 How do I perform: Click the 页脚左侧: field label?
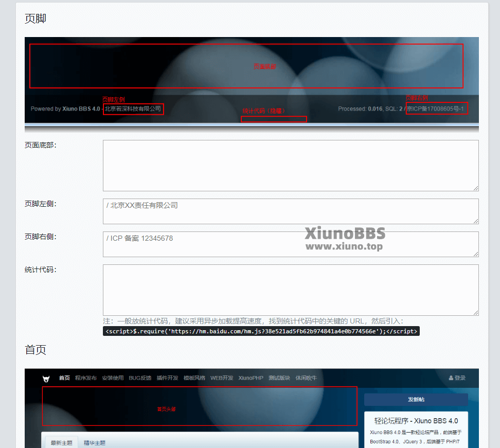pos(41,204)
